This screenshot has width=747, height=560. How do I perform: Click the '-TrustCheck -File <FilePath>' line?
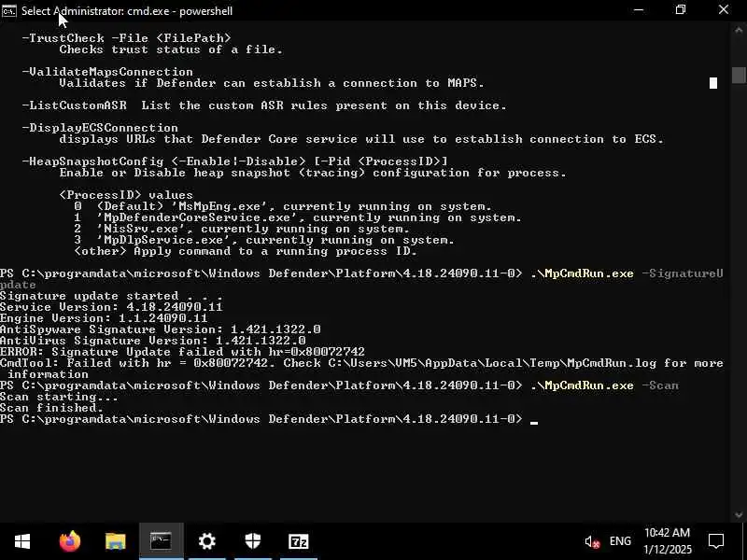[127, 38]
